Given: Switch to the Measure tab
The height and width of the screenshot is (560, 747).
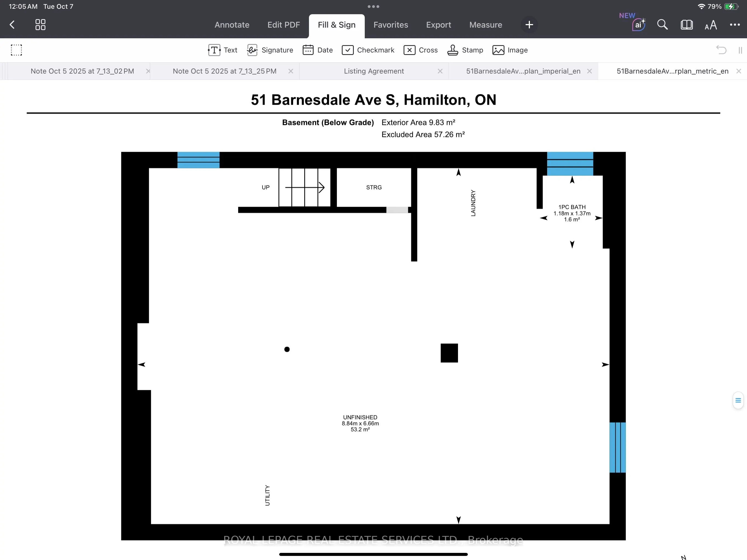Looking at the screenshot, I should tap(485, 25).
